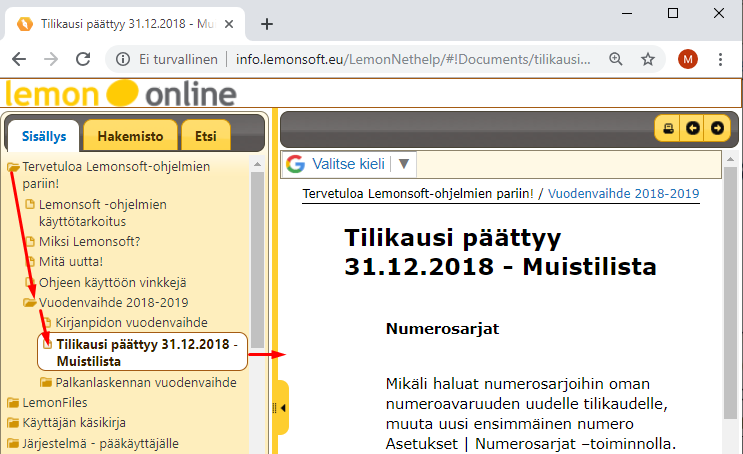
Task: Switch to Hakemisto tab
Action: click(x=130, y=136)
